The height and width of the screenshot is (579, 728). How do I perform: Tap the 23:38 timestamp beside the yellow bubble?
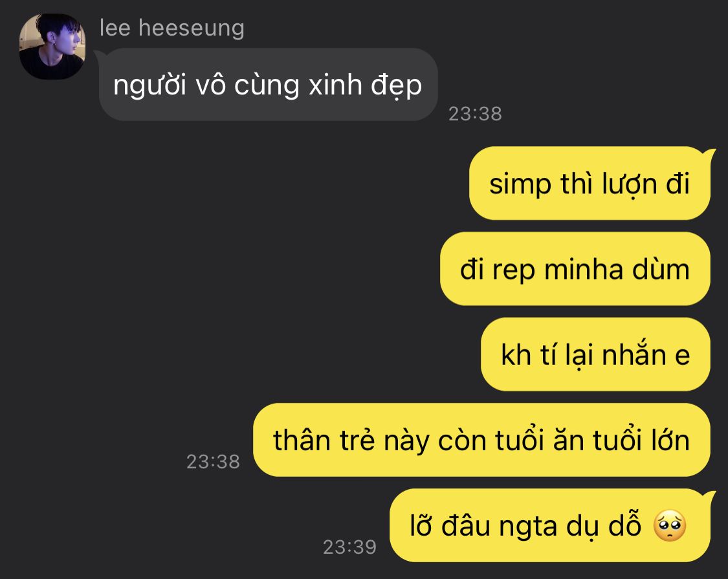[x=213, y=461]
